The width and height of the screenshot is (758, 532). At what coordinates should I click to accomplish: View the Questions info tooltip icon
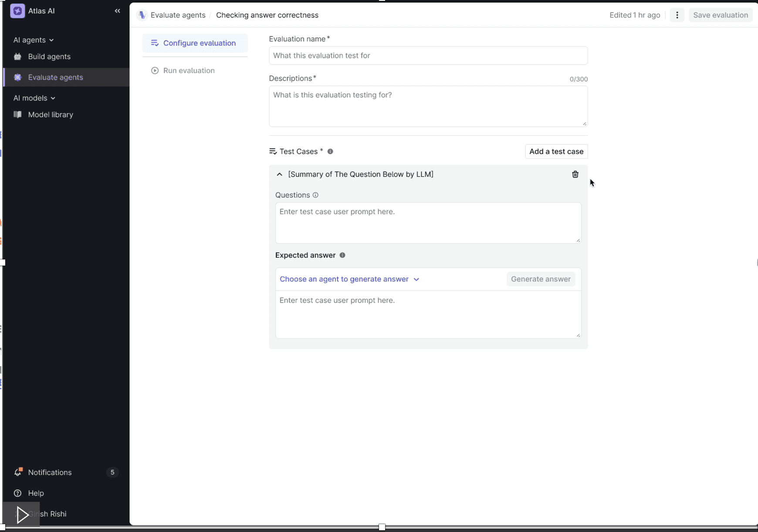click(315, 195)
